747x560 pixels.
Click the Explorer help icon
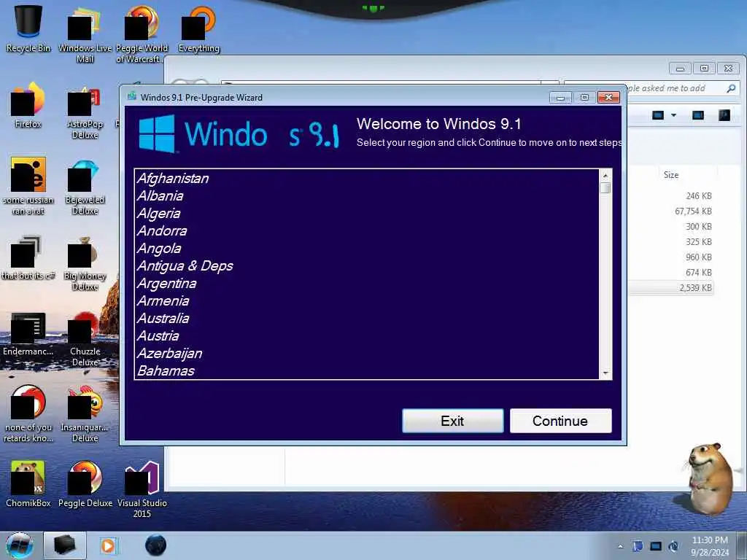(x=724, y=115)
